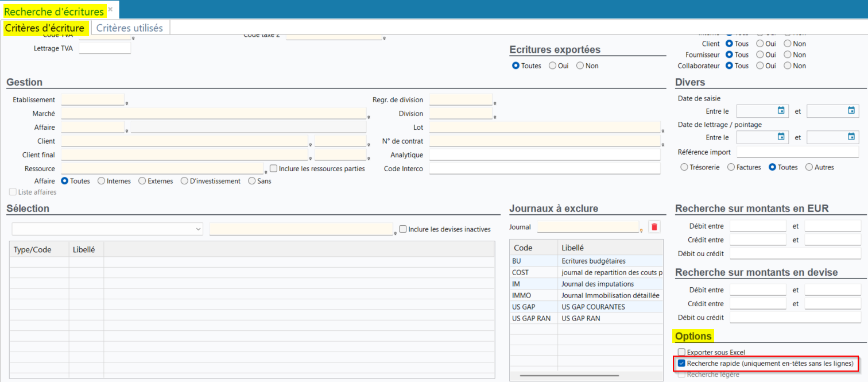Click lookup marker next to Journal field
The height and width of the screenshot is (382, 868).
point(641,230)
